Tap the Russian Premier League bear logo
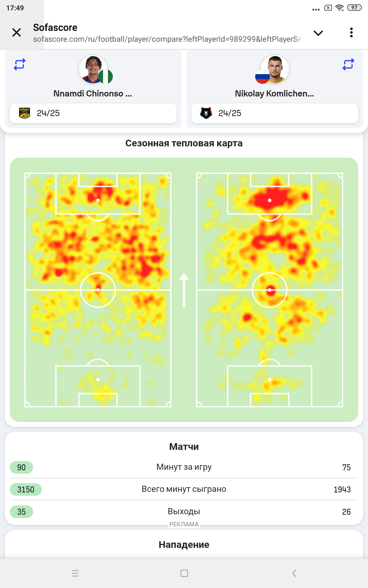368x588 pixels. tap(206, 113)
